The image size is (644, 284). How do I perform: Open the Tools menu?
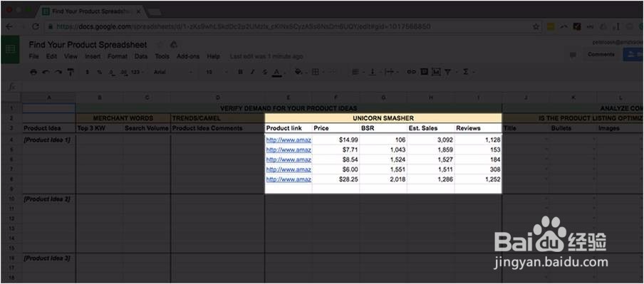162,57
